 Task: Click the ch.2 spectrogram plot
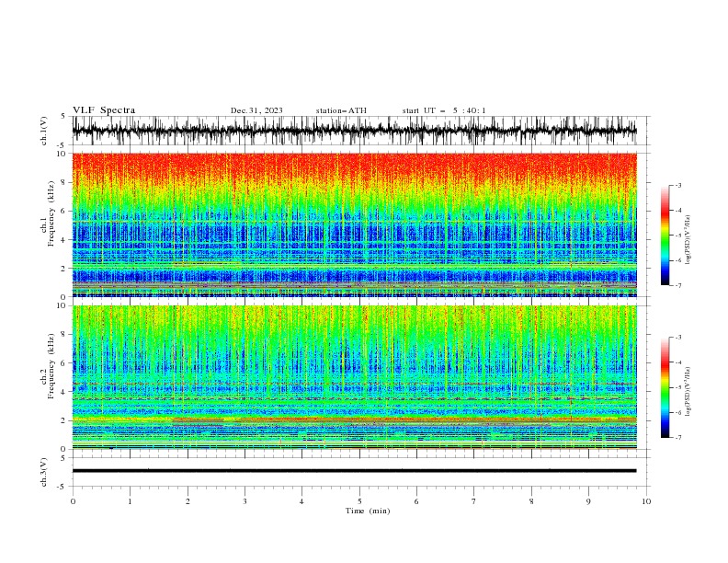coord(354,377)
